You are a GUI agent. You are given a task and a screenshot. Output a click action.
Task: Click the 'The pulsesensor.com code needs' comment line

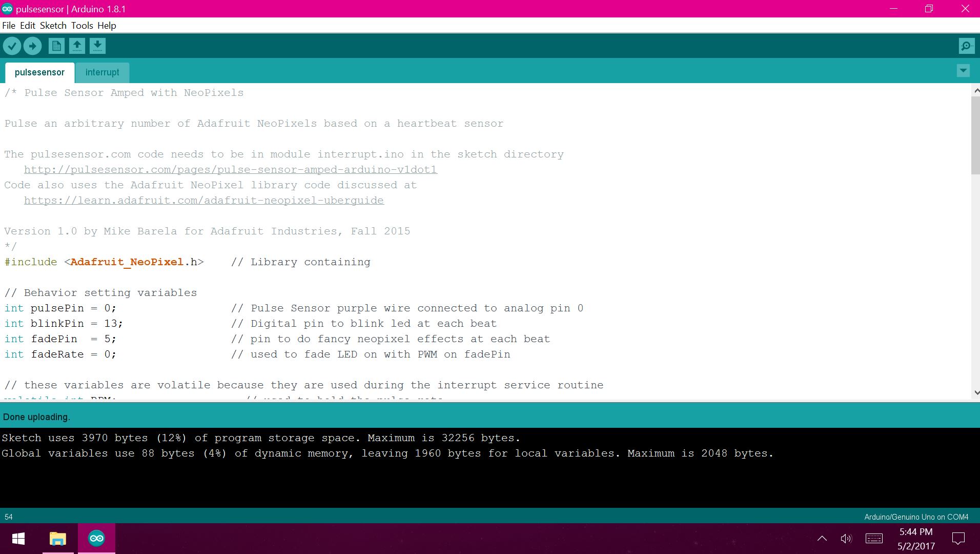(284, 154)
